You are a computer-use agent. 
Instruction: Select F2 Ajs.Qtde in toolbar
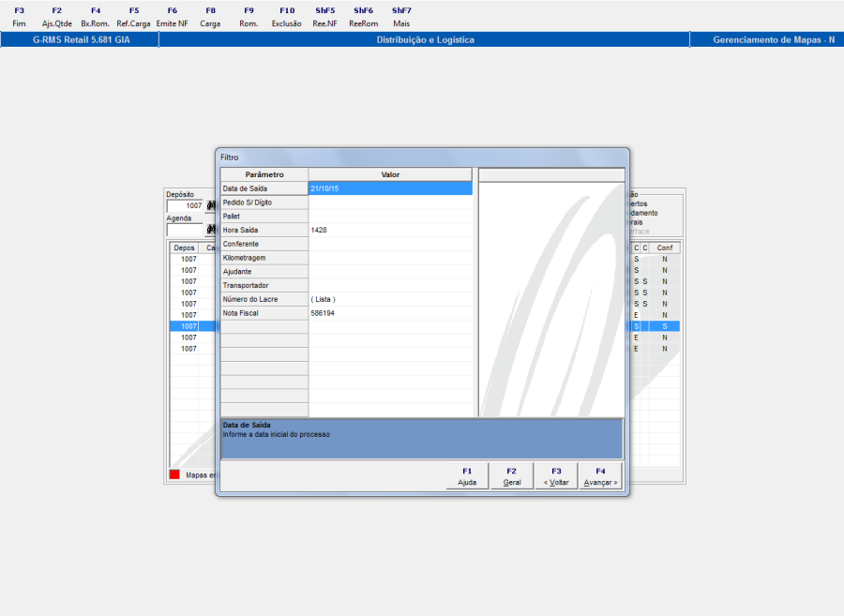tap(57, 17)
